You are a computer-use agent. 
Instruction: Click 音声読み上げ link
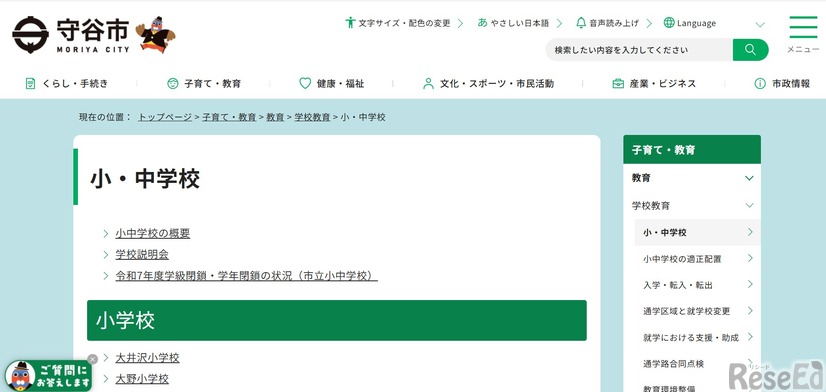614,23
